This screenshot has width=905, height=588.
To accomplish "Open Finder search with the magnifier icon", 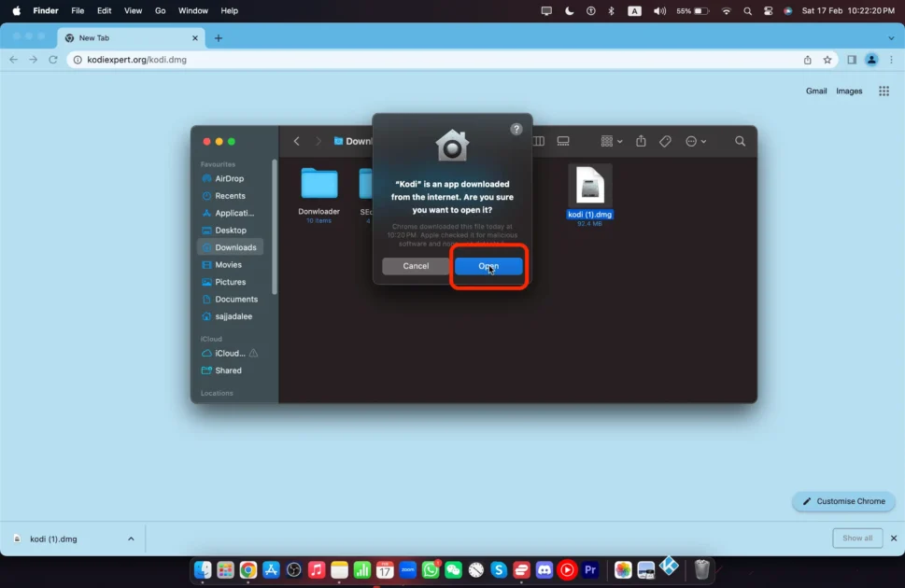I will pos(740,141).
